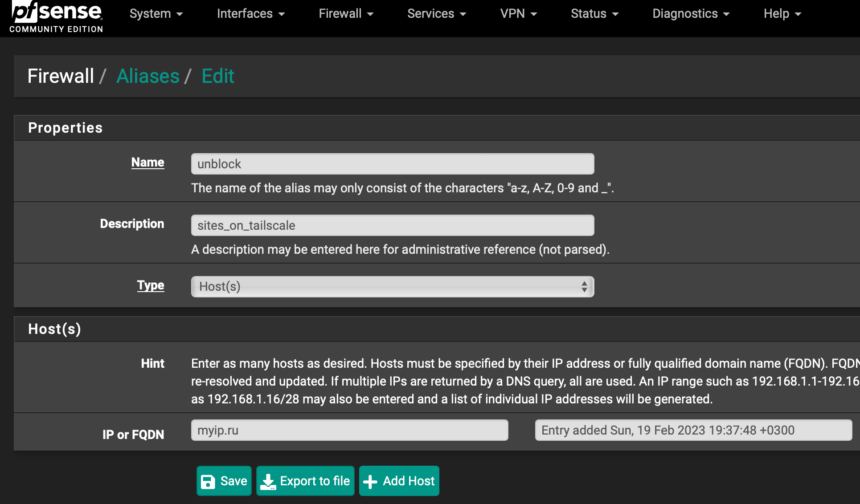Image resolution: width=860 pixels, height=504 pixels.
Task: Click the underlined Type label link
Action: (x=151, y=285)
